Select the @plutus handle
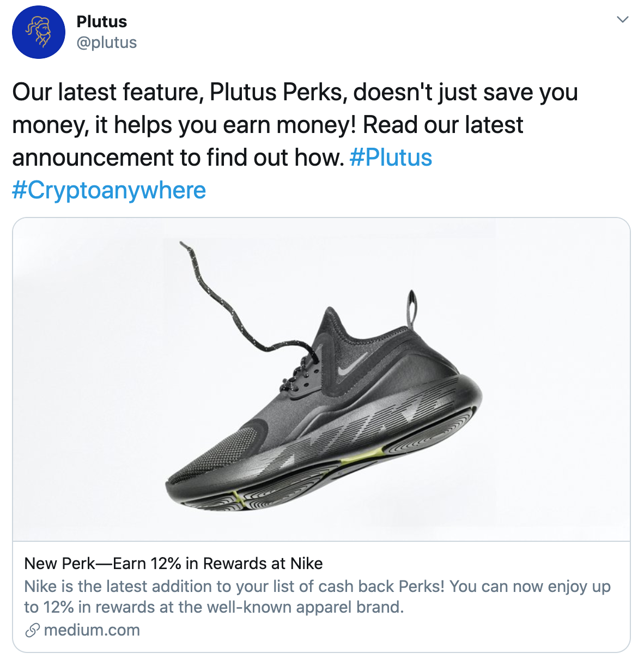The image size is (644, 665). pyautogui.click(x=107, y=43)
